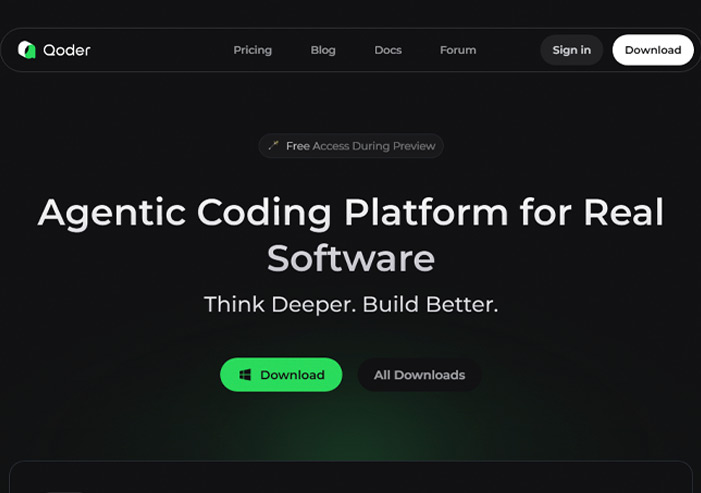Go to the Blog page
The height and width of the screenshot is (493, 701).
[x=323, y=50]
